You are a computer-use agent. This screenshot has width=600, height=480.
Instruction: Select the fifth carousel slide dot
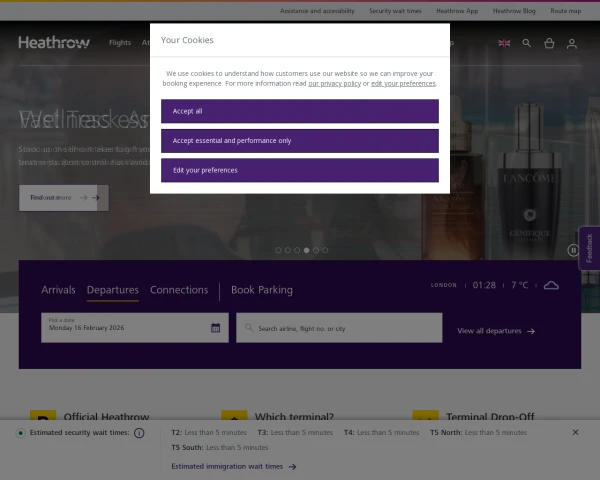click(x=316, y=250)
